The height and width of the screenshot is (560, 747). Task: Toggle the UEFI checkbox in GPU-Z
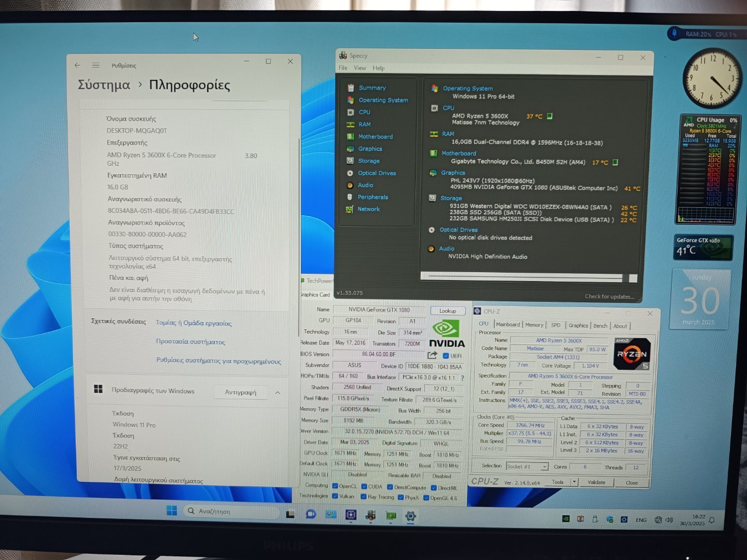[446, 356]
